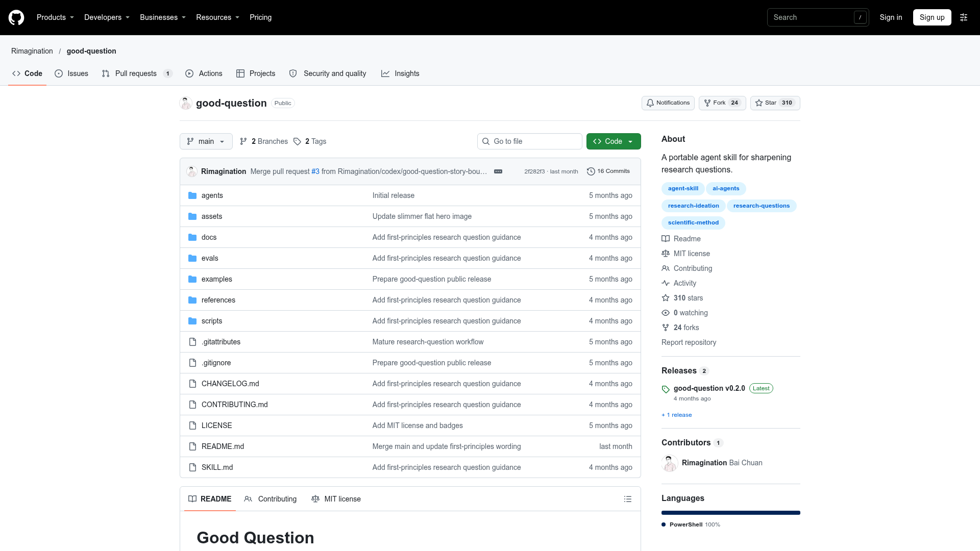Viewport: 980px width, 551px height.
Task: Click the .gitattributes file icon
Action: point(192,342)
